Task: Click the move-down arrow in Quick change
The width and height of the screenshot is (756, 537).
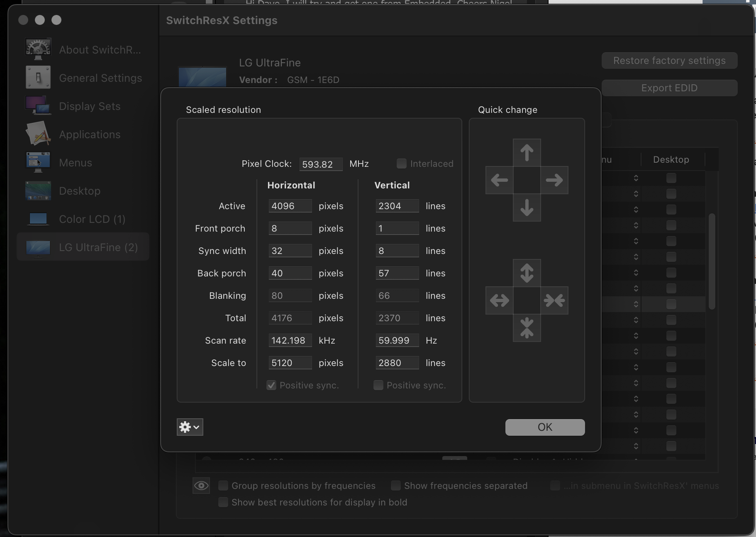Action: point(527,207)
